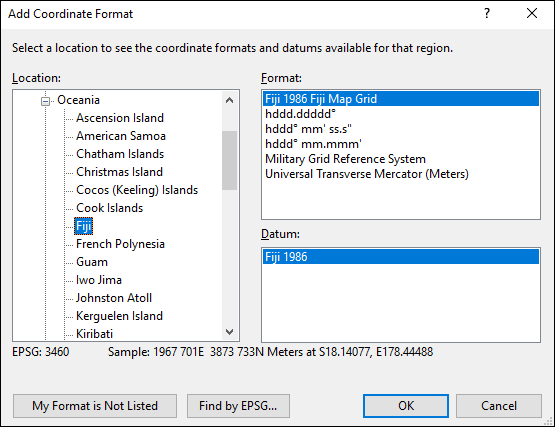Screen dimensions: 555x427
Task: Select Military Grid Reference System format
Action: point(401,159)
